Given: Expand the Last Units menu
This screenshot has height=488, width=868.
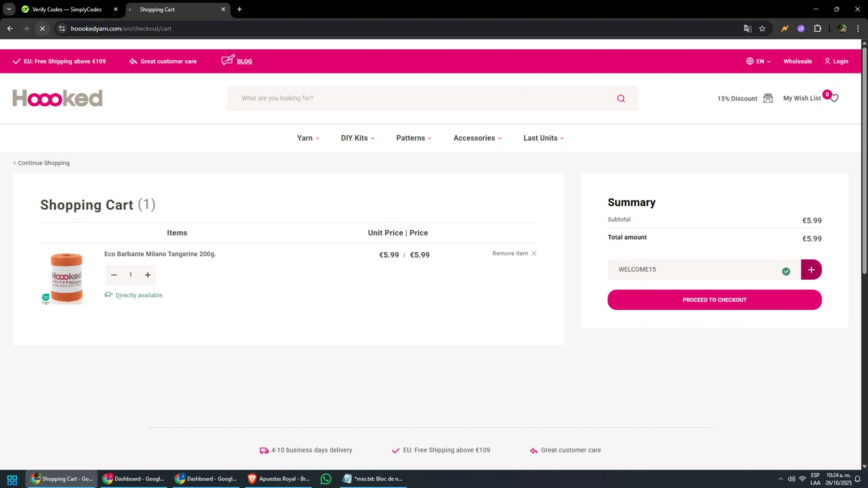Looking at the screenshot, I should tap(543, 138).
